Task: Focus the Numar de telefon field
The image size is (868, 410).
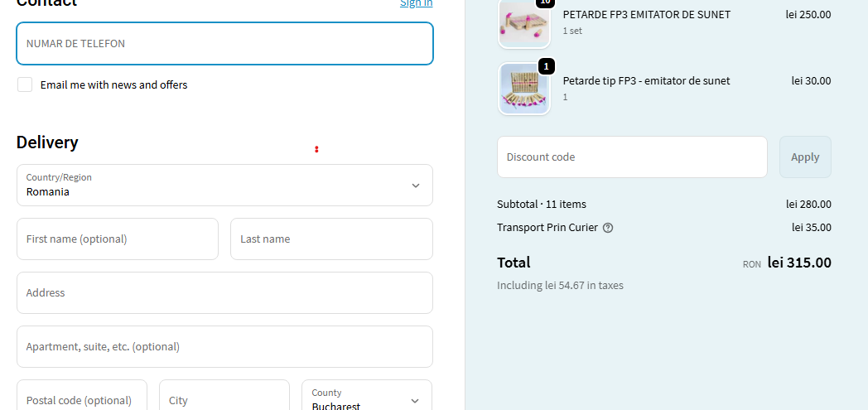Action: (224, 43)
